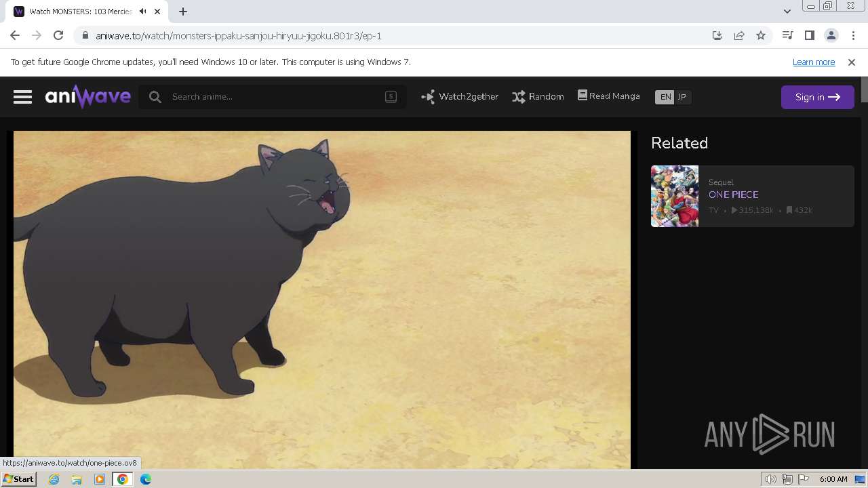Screen dimensions: 868x488
Task: Toggle the browser side panel
Action: [809, 35]
